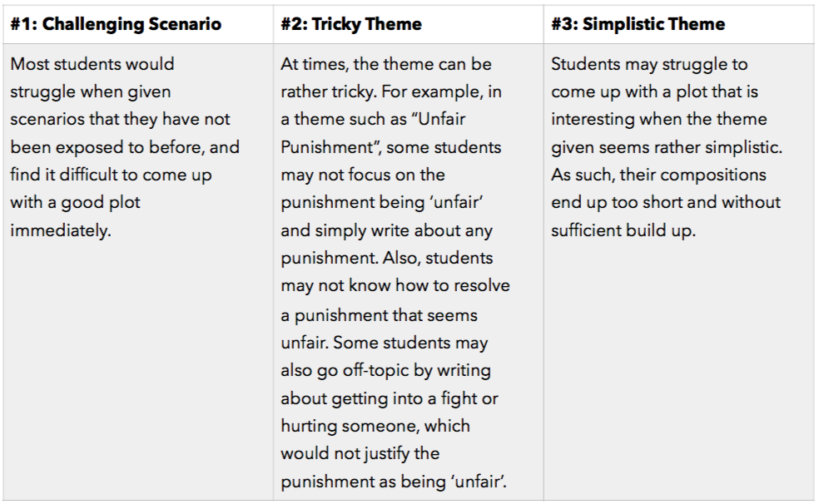The image size is (819, 504).
Task: Click the text 'sufficient build up.'
Action: pyautogui.click(x=623, y=230)
